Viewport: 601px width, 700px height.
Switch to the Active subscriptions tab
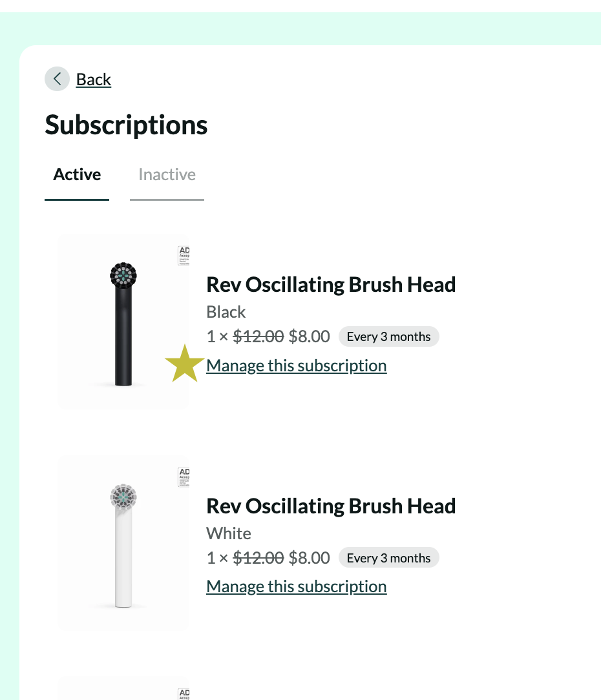(x=77, y=175)
